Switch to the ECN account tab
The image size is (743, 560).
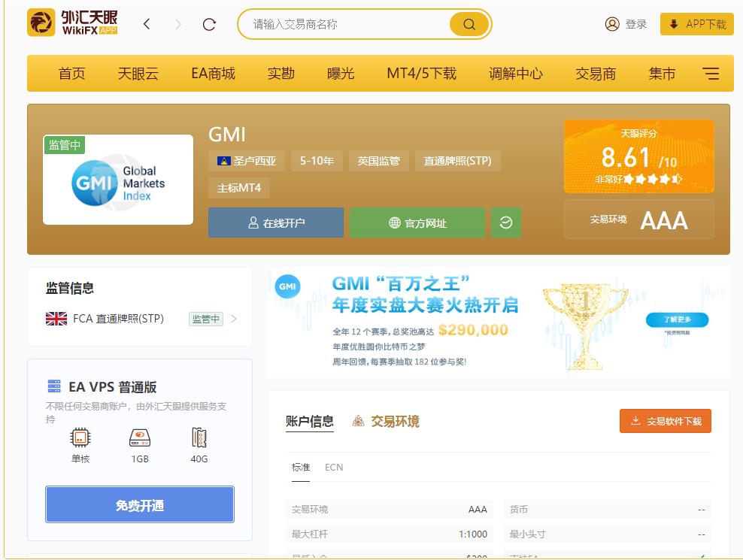333,467
